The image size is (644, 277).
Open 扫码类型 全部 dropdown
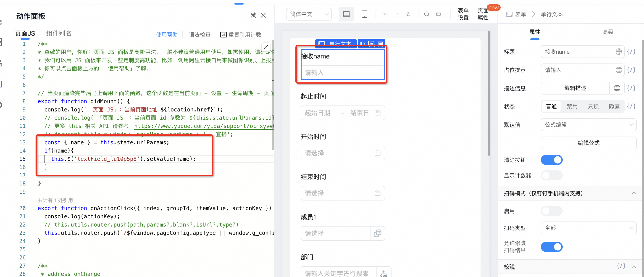[x=589, y=228]
